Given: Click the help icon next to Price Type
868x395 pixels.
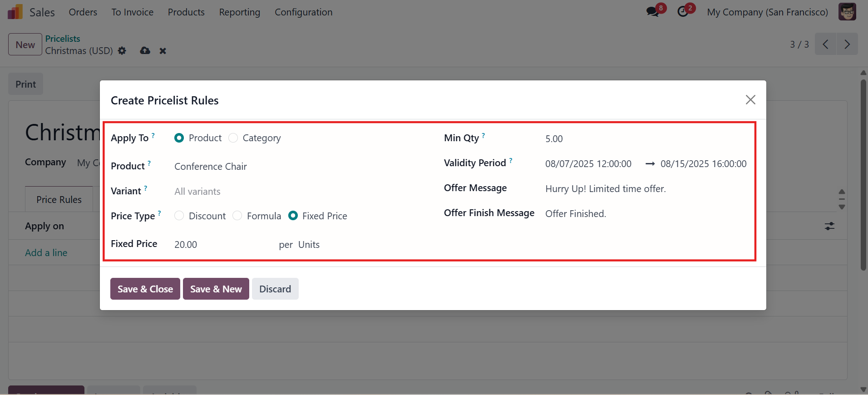Looking at the screenshot, I should tap(159, 213).
